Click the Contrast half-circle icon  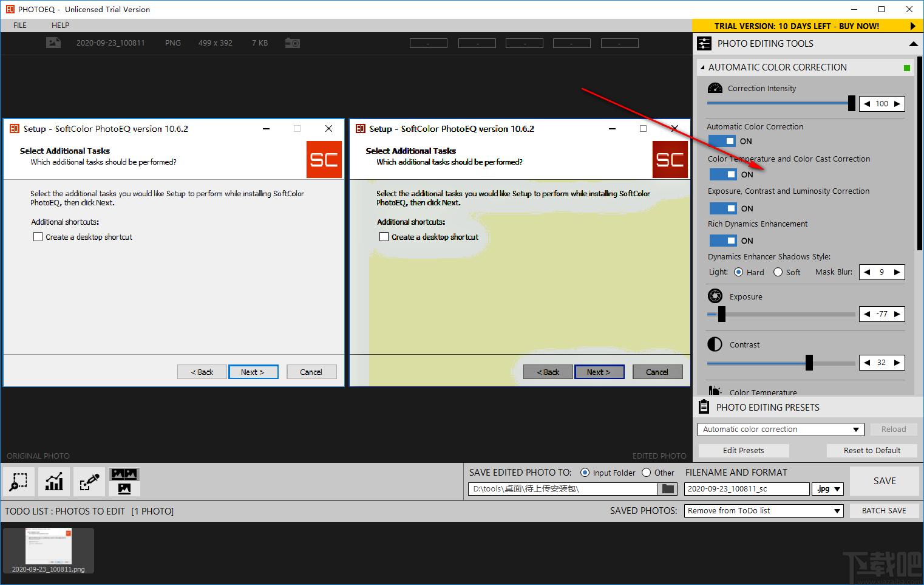[x=715, y=344]
